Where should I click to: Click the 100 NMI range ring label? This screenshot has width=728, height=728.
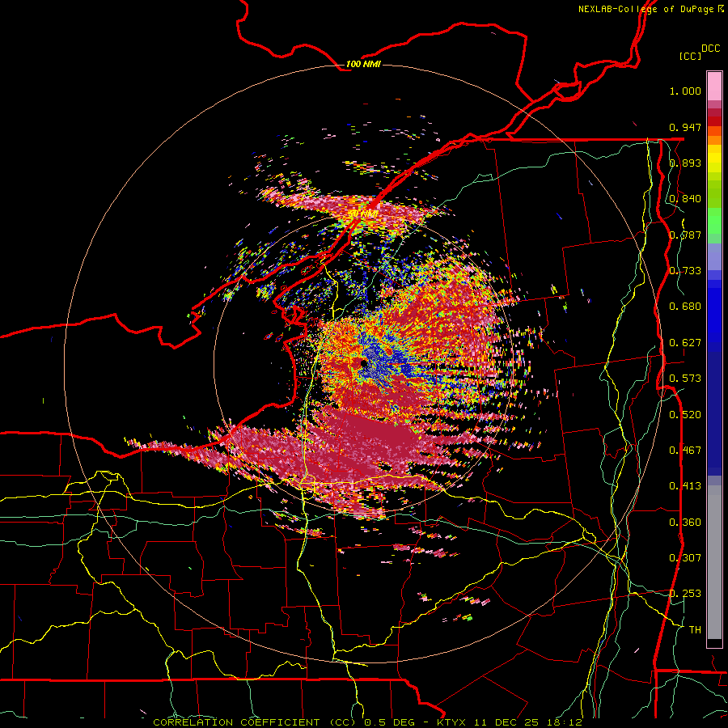point(363,64)
